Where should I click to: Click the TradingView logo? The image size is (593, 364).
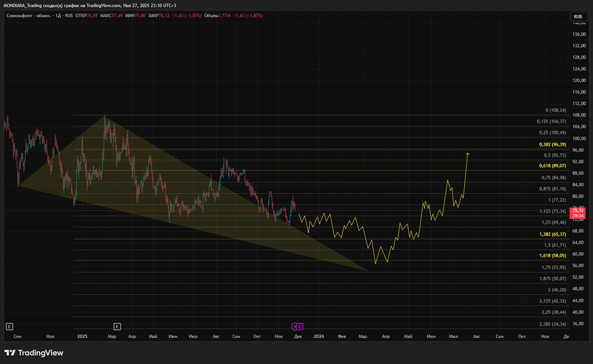coord(34,353)
